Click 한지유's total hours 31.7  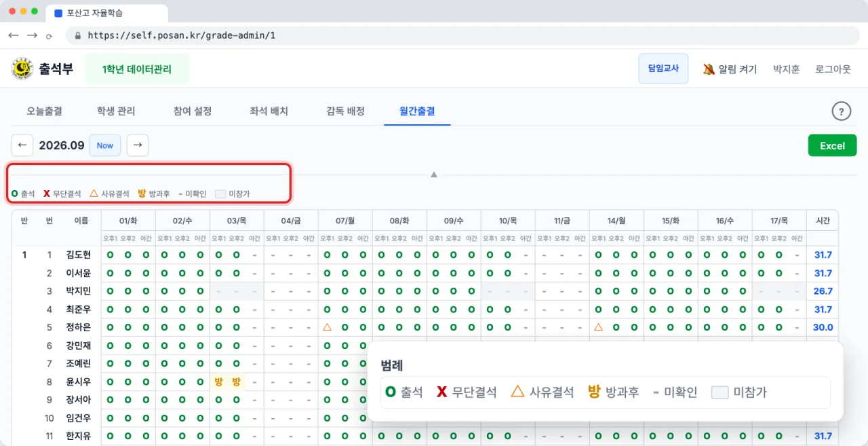(823, 436)
